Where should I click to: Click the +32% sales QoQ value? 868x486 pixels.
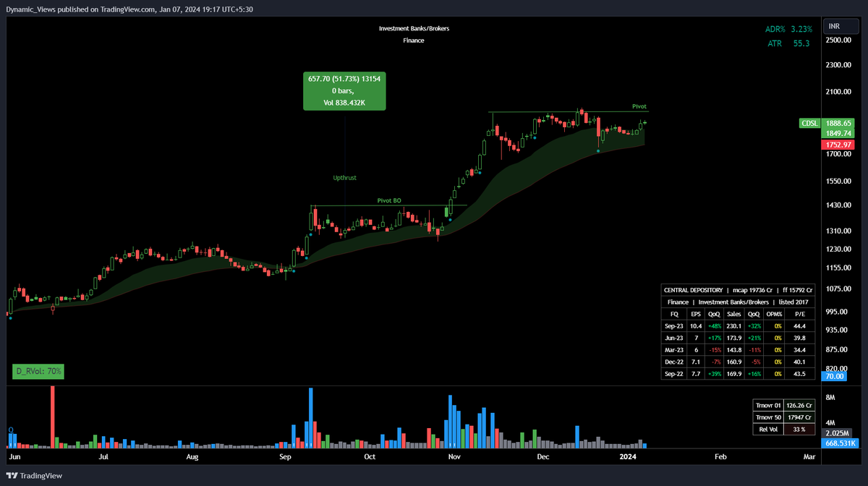(754, 326)
